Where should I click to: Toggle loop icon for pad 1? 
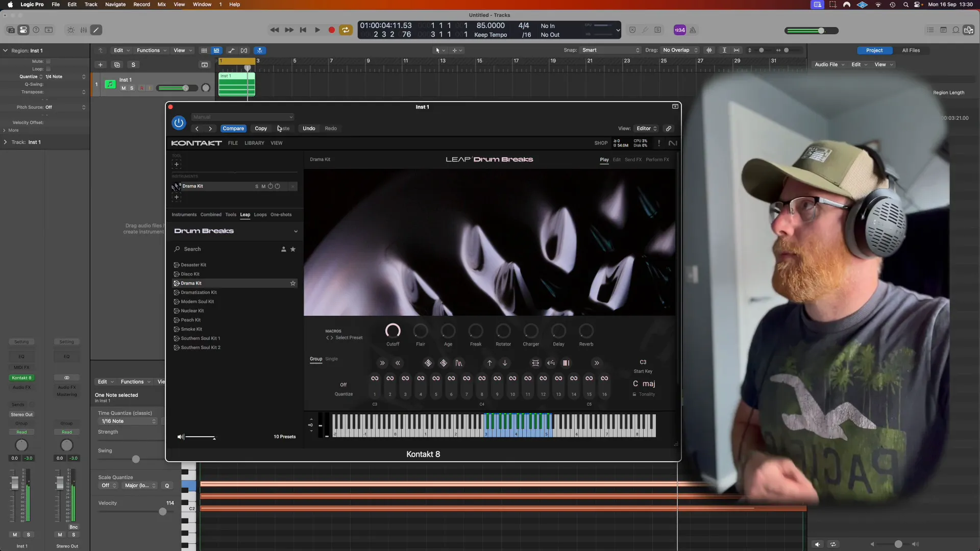click(x=375, y=379)
